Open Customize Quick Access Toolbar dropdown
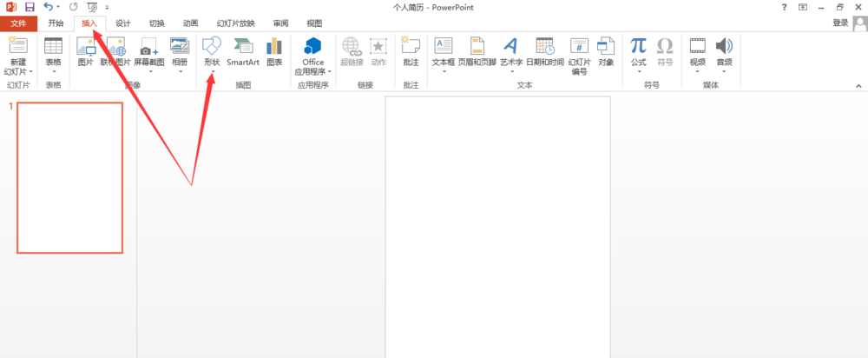The height and width of the screenshot is (358, 868). 107,8
